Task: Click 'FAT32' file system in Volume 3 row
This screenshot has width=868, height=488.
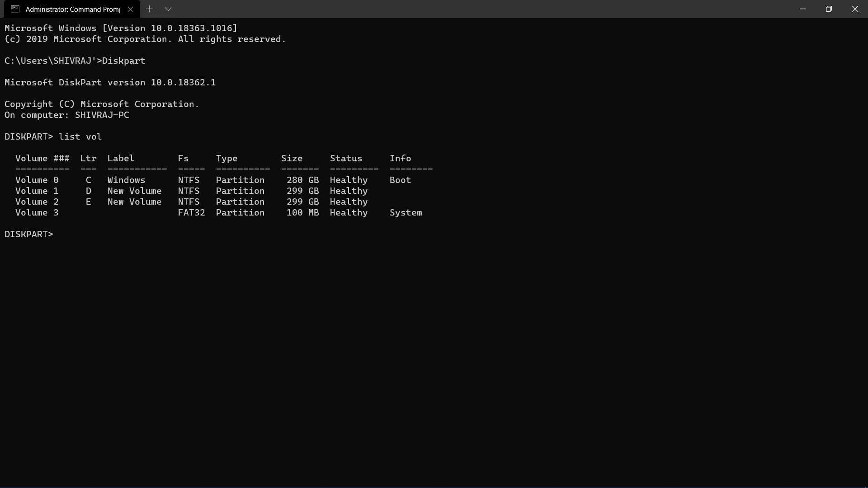Action: coord(191,212)
